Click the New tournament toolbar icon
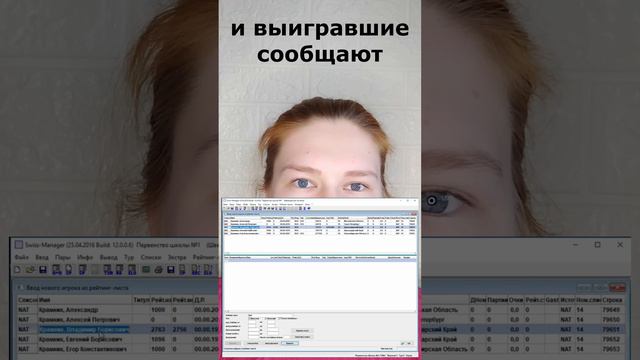Viewport: 640px width, 360px height. [18, 270]
